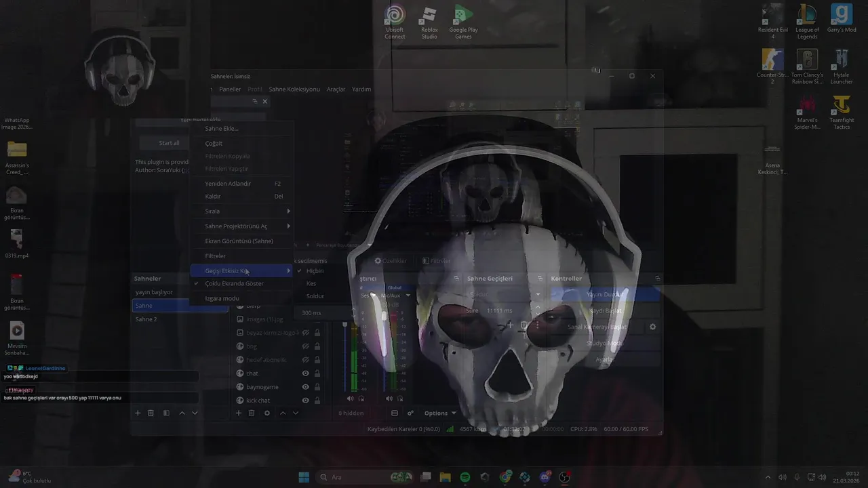This screenshot has height=488, width=868.
Task: Open transition properties three-dot icon
Action: [537, 326]
